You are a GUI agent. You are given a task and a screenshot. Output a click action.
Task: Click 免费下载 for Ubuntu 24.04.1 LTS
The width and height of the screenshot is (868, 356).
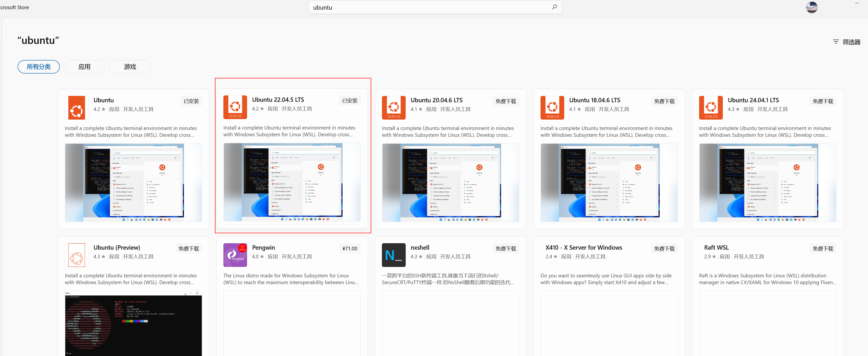[823, 101]
